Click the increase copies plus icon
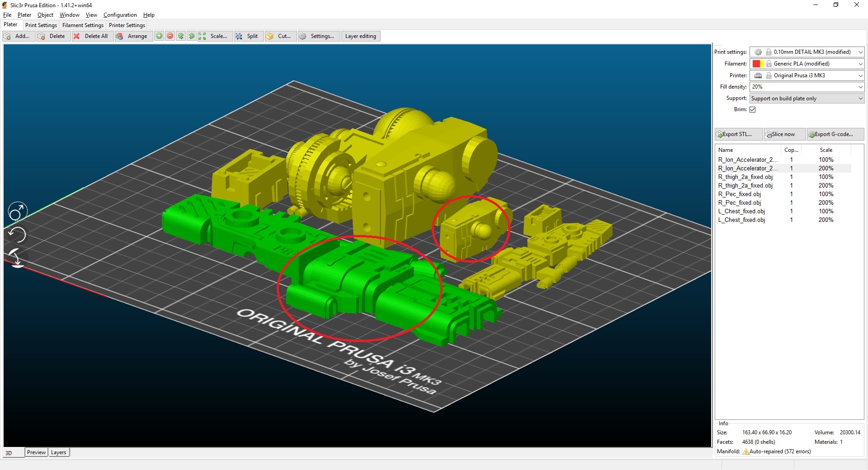 159,36
